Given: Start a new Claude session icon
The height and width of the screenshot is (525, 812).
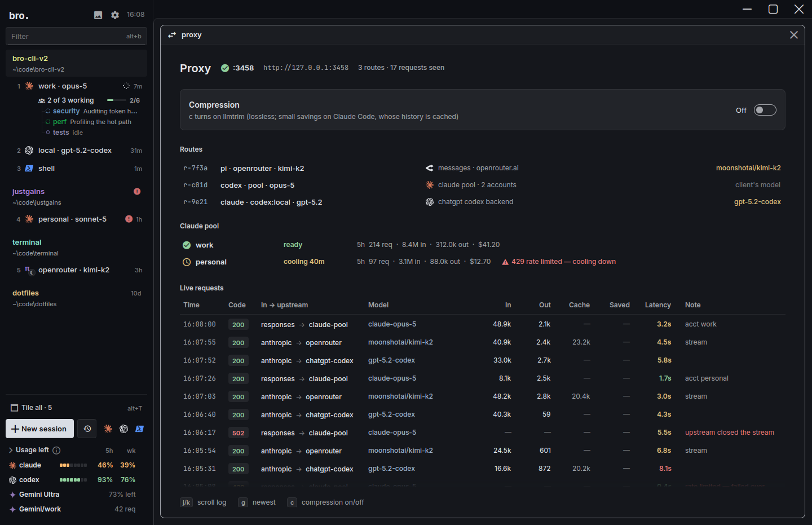Looking at the screenshot, I should (108, 429).
